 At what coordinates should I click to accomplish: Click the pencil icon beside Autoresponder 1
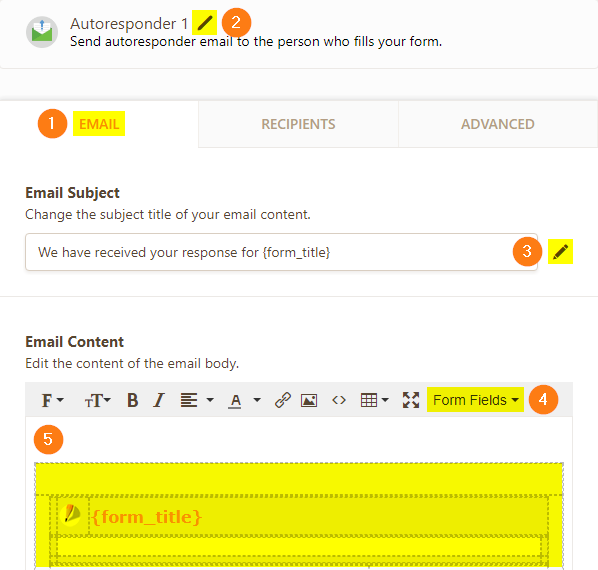[x=204, y=23]
